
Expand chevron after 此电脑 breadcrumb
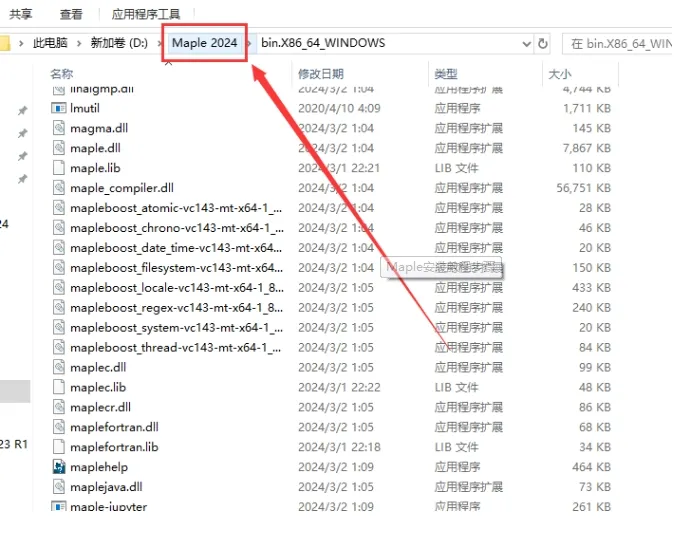tap(79, 43)
